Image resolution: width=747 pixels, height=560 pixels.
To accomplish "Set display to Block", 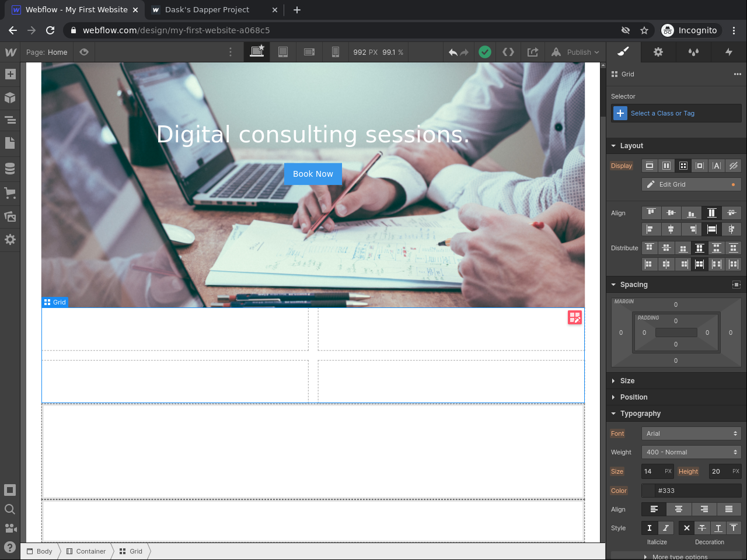I will [650, 166].
